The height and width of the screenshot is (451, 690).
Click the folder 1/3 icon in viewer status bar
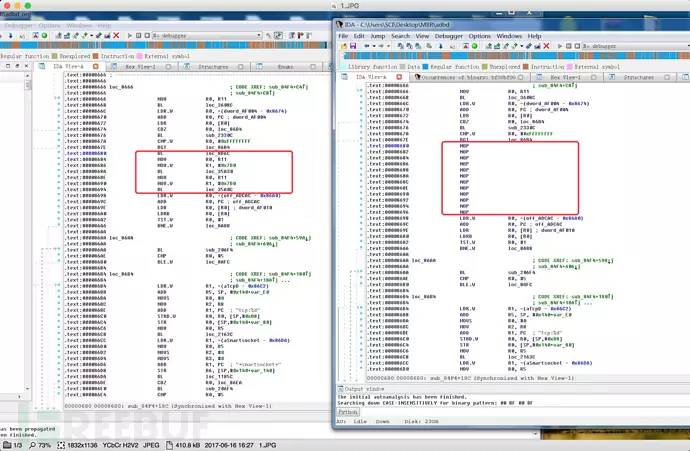[7, 445]
